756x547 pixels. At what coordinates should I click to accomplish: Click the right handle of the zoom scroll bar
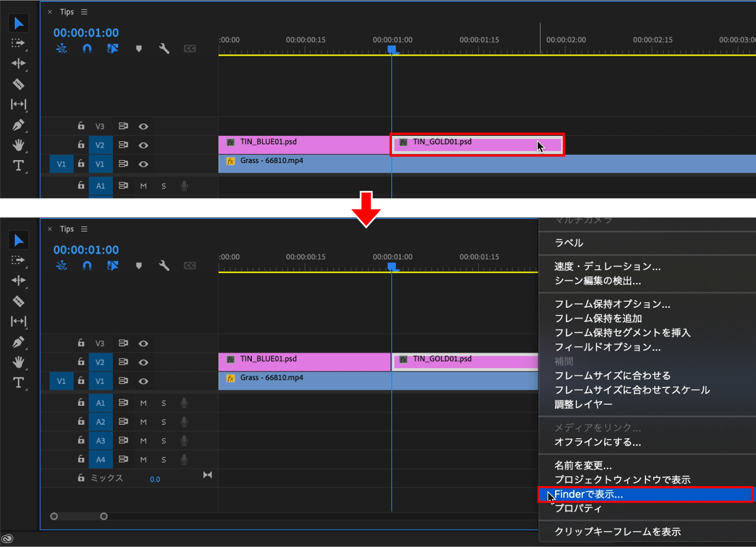(x=104, y=516)
